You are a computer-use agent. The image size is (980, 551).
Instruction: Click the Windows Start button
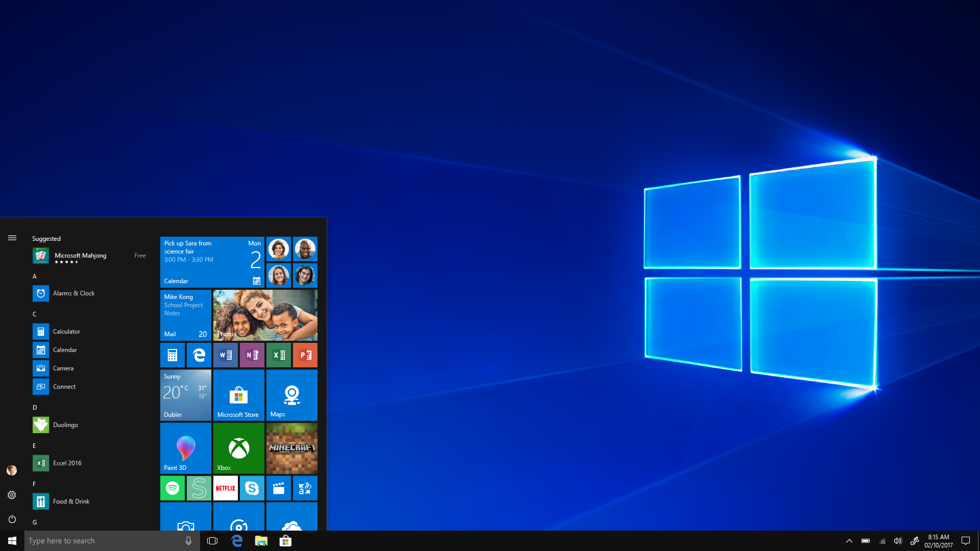coord(12,541)
